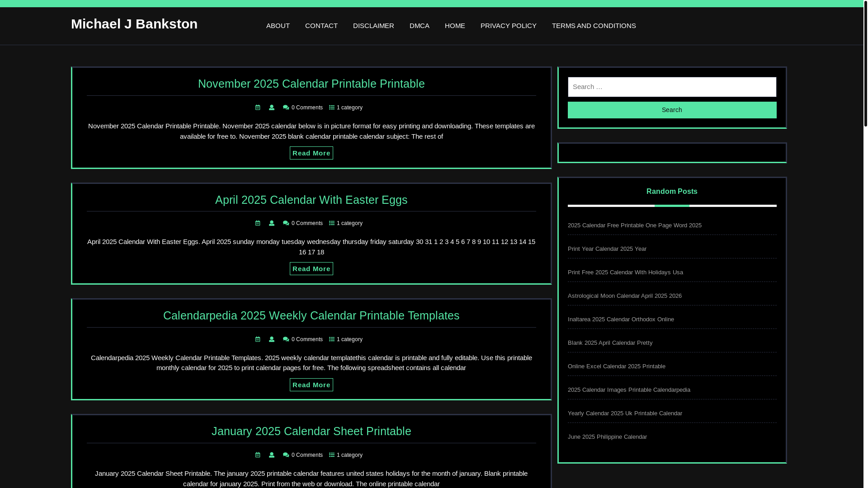Click category list icon under November 2025 post
This screenshot has height=488, width=868.
(x=332, y=108)
